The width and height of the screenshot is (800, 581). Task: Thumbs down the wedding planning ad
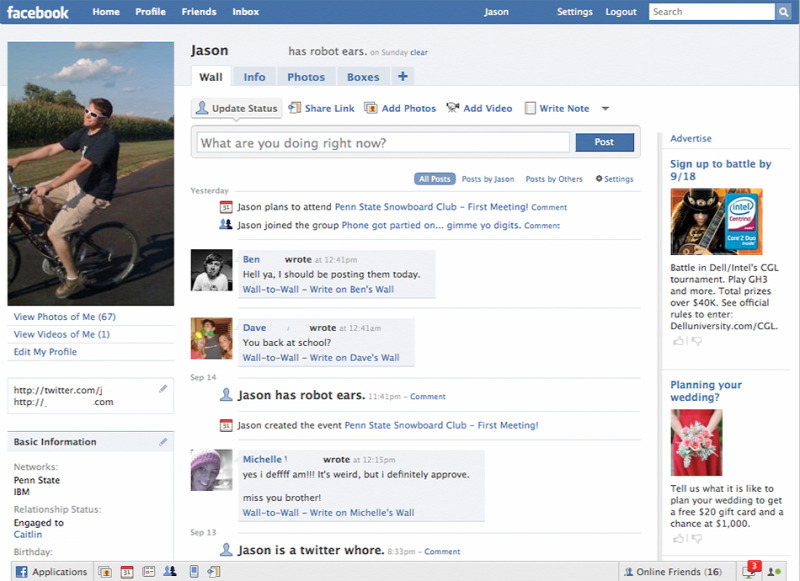click(x=696, y=538)
